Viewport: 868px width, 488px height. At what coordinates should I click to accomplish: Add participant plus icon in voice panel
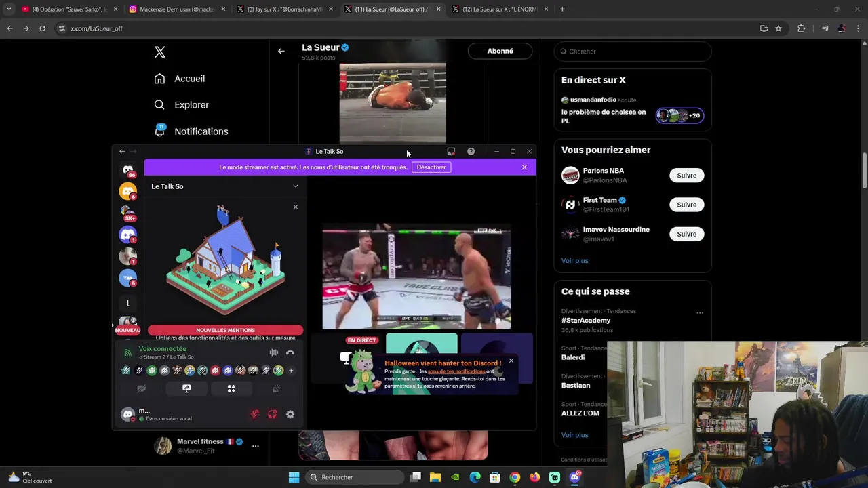coord(291,370)
